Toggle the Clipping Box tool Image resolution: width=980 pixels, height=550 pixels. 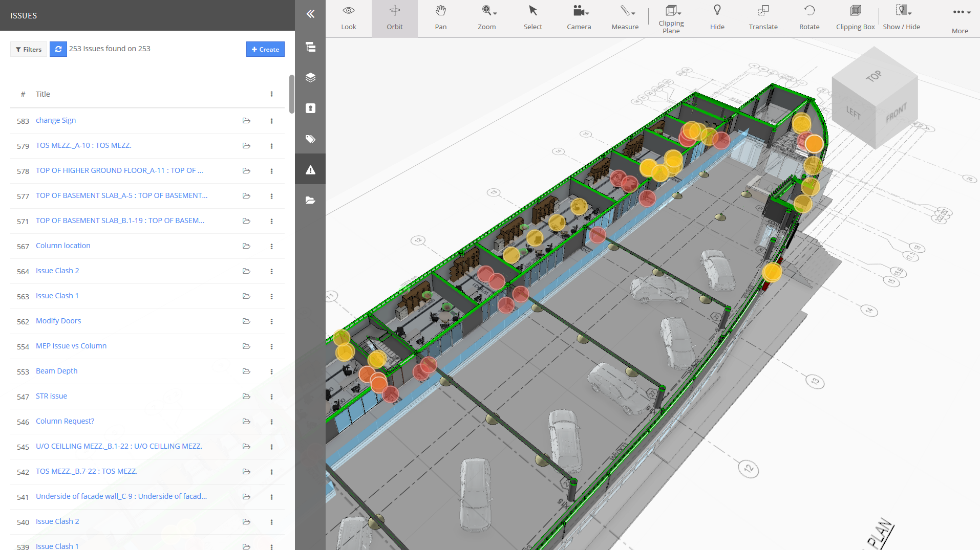coord(855,18)
